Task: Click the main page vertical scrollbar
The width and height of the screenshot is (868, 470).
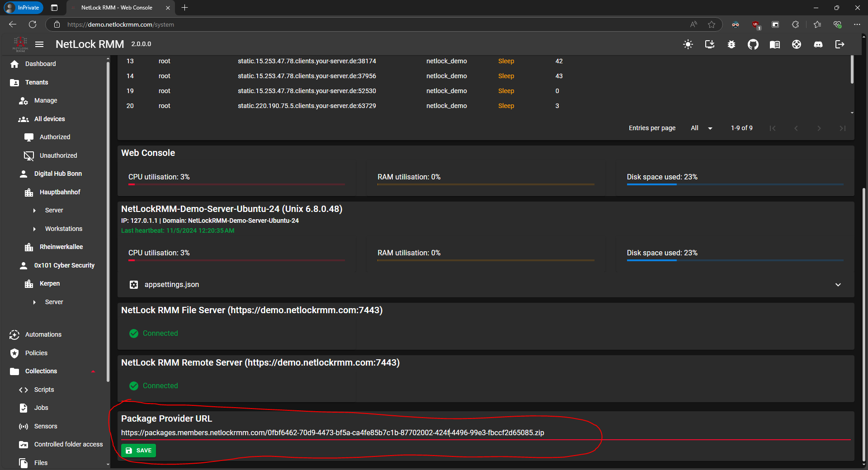Action: click(x=863, y=324)
